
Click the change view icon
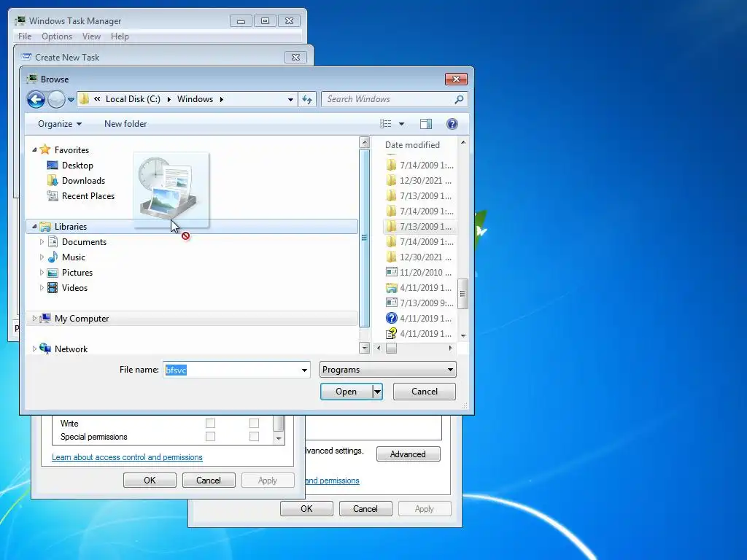pyautogui.click(x=386, y=124)
